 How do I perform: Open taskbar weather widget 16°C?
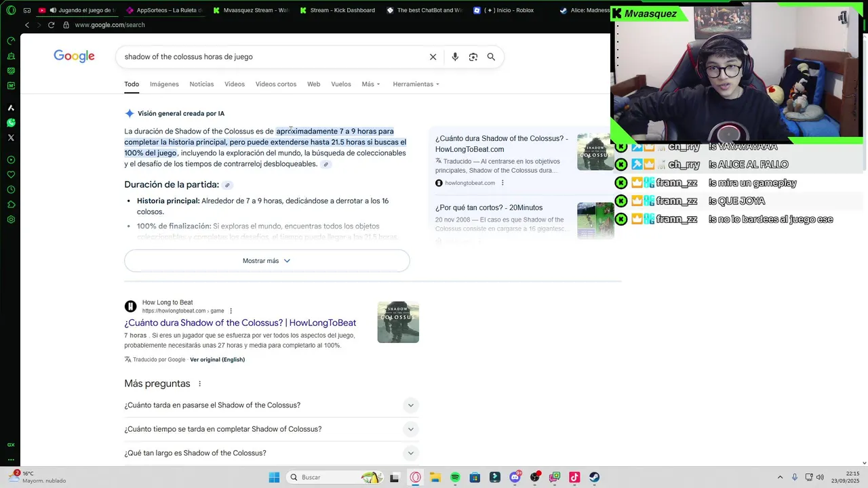click(x=37, y=477)
